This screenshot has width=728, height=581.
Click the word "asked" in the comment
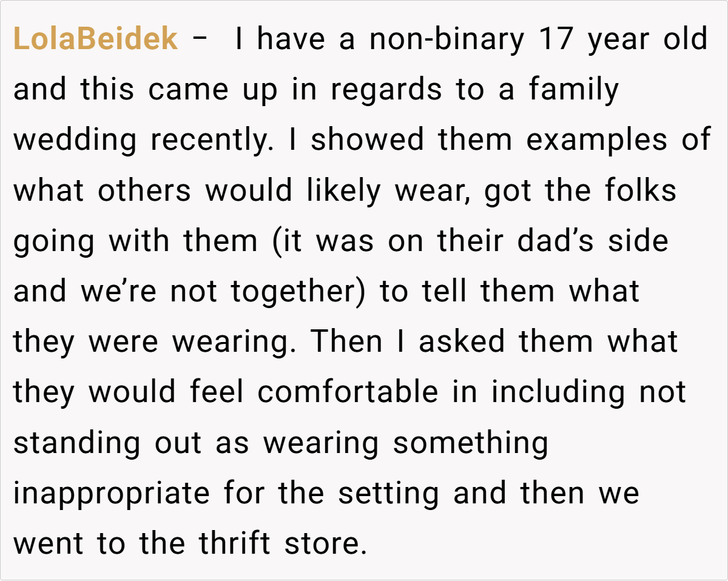(x=461, y=342)
